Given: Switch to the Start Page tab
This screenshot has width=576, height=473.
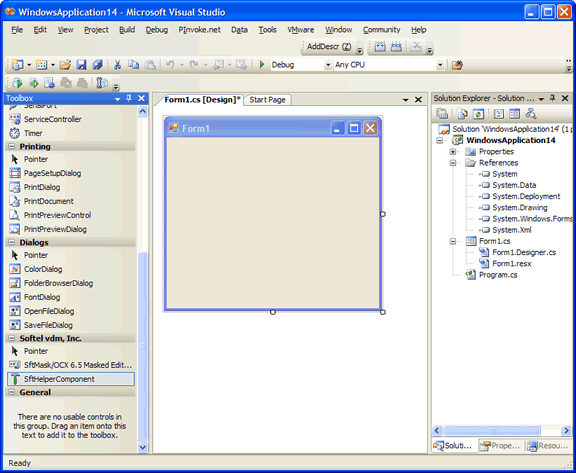Looking at the screenshot, I should [267, 100].
